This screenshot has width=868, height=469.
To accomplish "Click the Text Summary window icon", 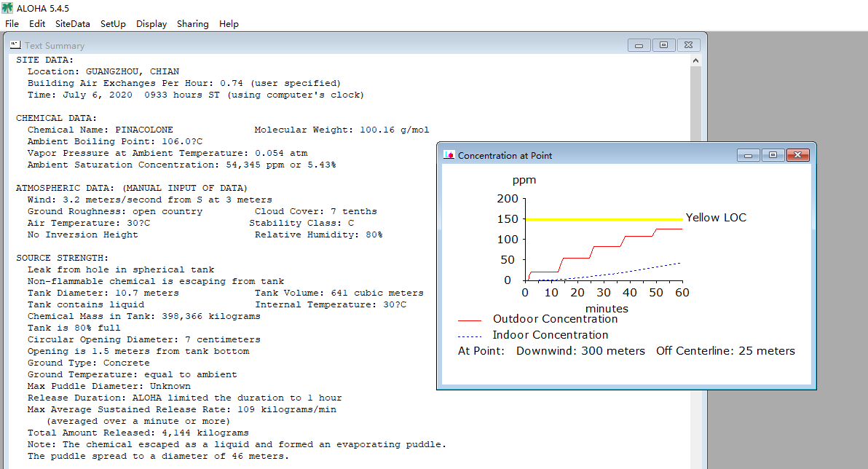I will (15, 45).
